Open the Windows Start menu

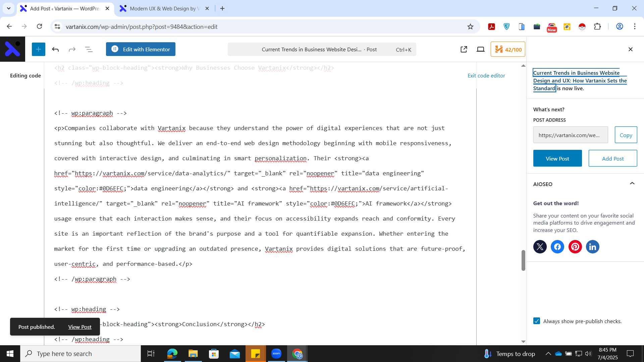(10, 354)
